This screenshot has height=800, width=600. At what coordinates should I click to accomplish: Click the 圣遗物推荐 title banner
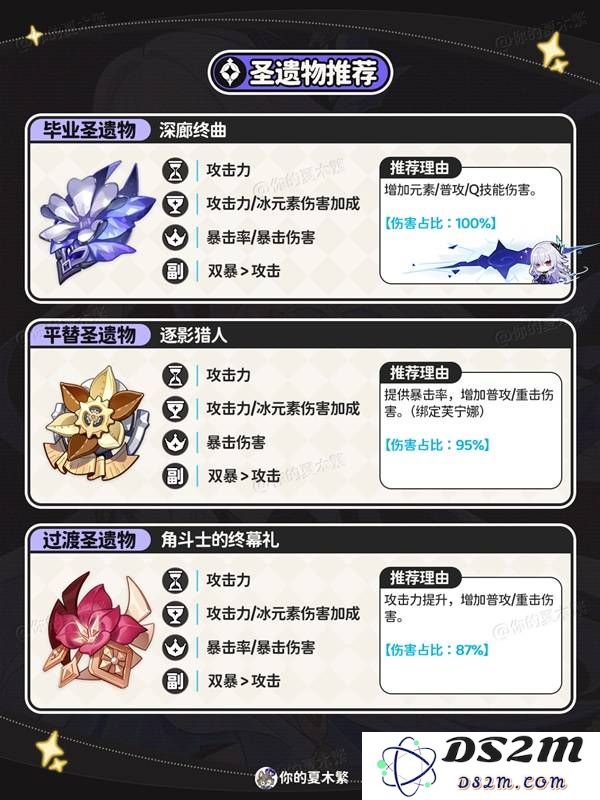pos(300,72)
